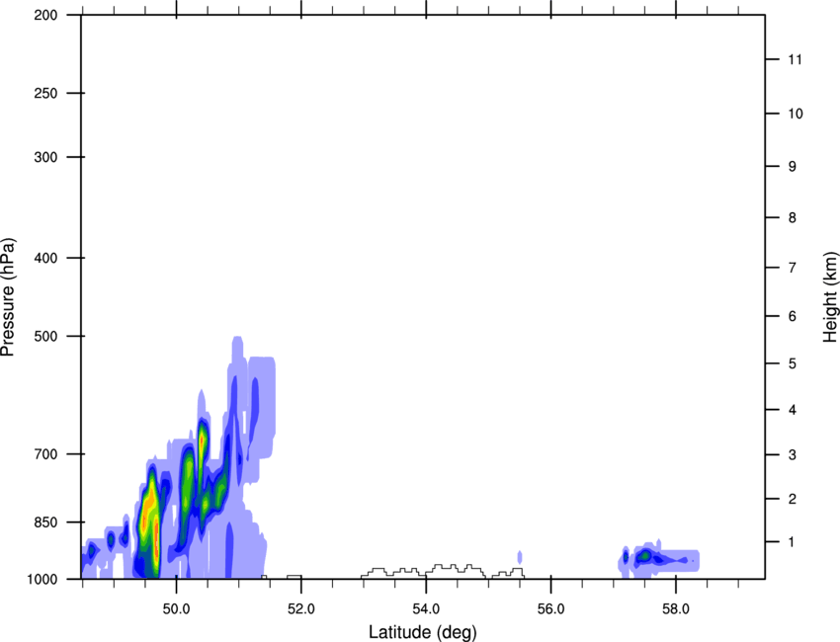Pick the 11 km height label
This screenshot has height=642, width=840.
[x=795, y=59]
